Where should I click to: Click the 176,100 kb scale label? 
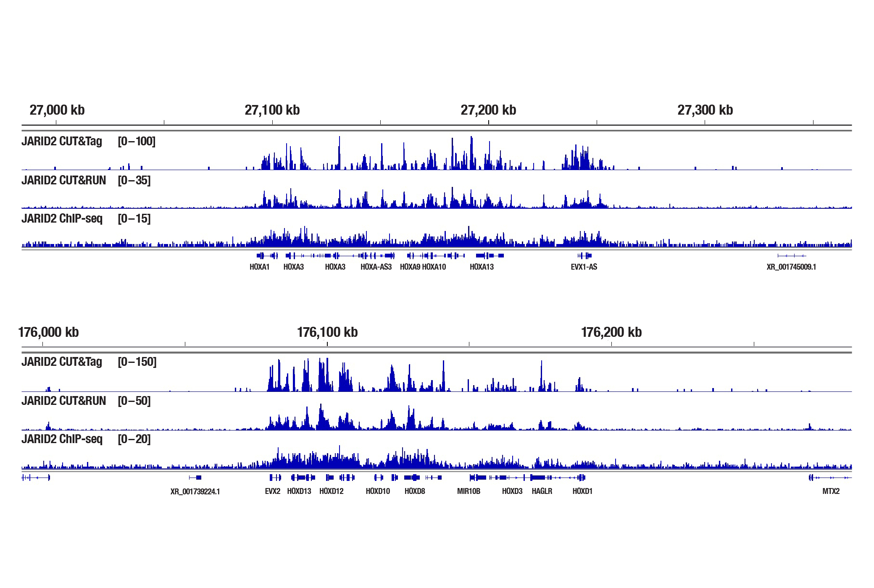point(327,332)
